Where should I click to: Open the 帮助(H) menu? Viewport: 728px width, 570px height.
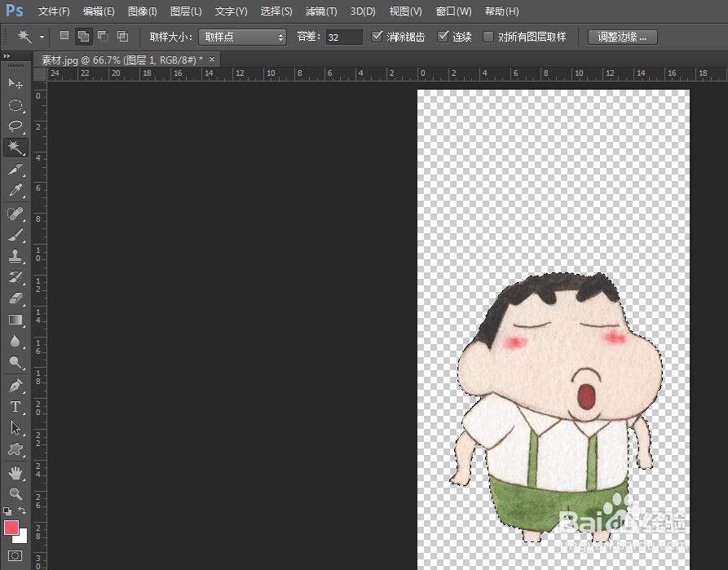tap(501, 11)
